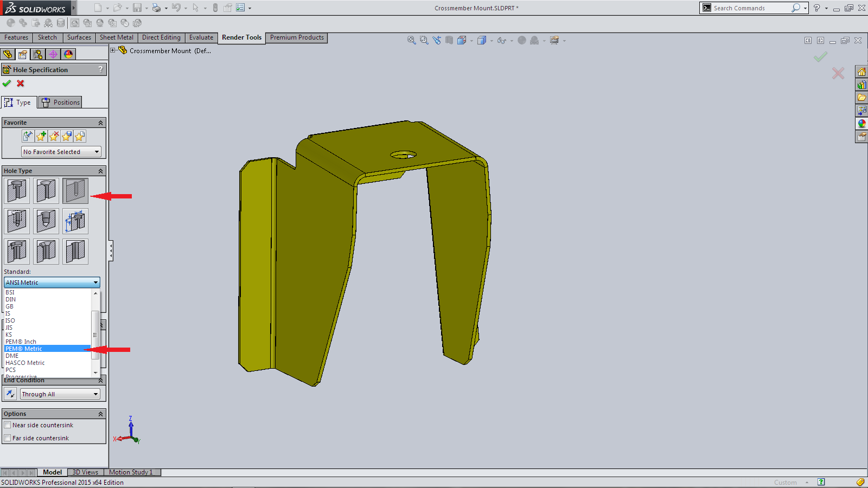Enable Far side countersink checkbox

8,438
